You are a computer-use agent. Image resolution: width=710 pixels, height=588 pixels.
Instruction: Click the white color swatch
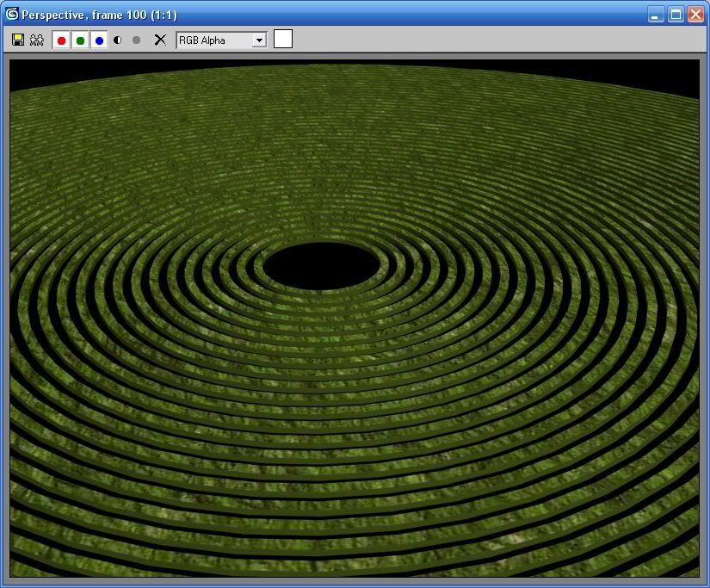click(x=283, y=39)
